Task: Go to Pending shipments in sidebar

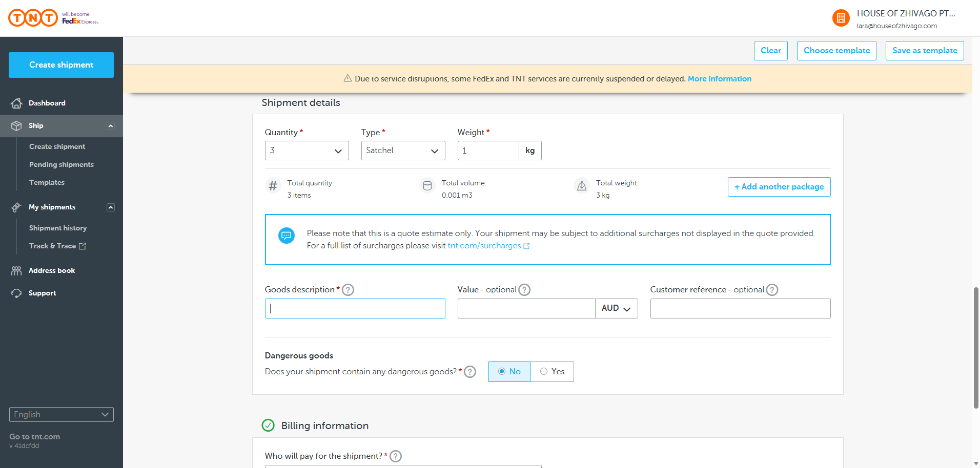Action: 62,164
